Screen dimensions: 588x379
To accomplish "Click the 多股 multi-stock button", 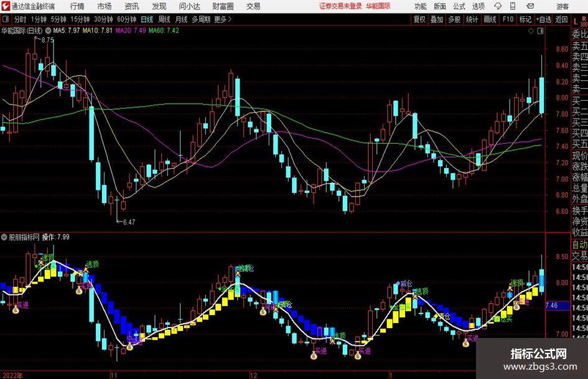I will 454,19.
